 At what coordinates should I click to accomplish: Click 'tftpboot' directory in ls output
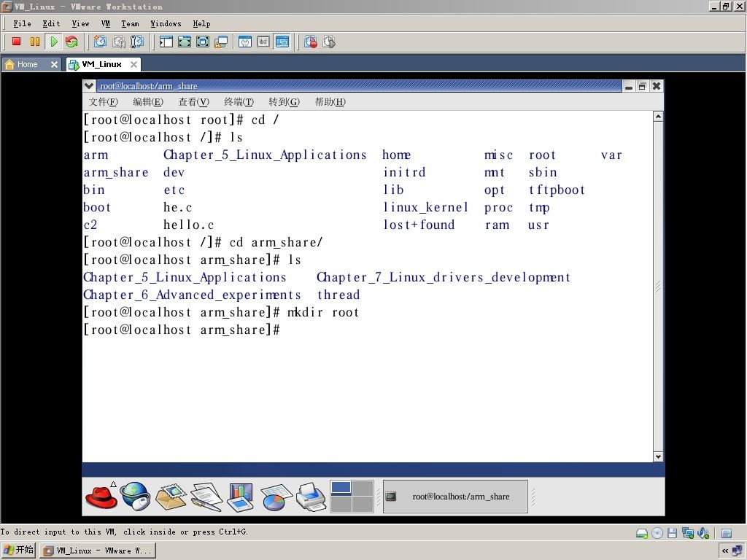click(557, 190)
